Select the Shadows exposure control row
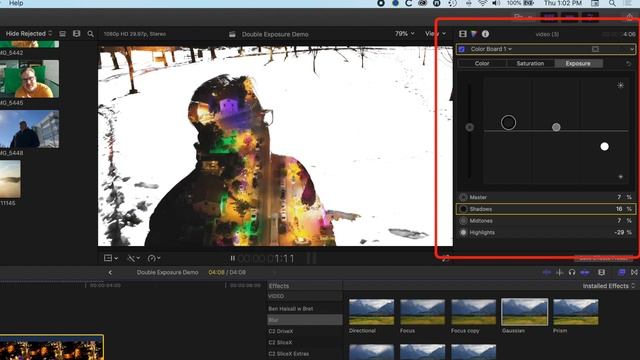Viewport: 640px width, 360px height. [x=545, y=209]
